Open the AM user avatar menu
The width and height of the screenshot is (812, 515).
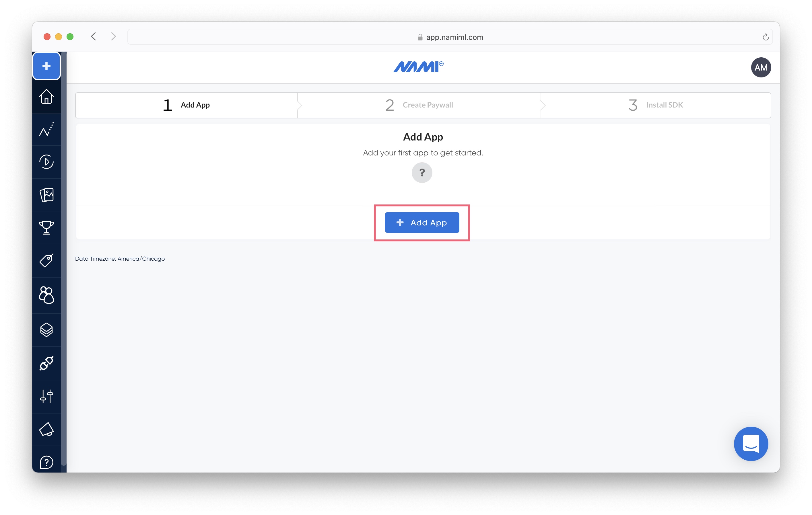pos(761,67)
